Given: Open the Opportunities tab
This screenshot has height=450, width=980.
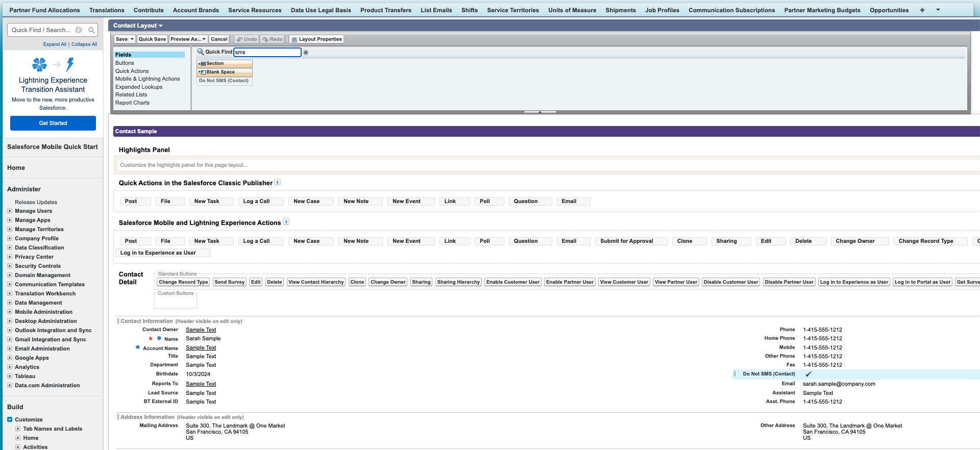Looking at the screenshot, I should pyautogui.click(x=889, y=10).
